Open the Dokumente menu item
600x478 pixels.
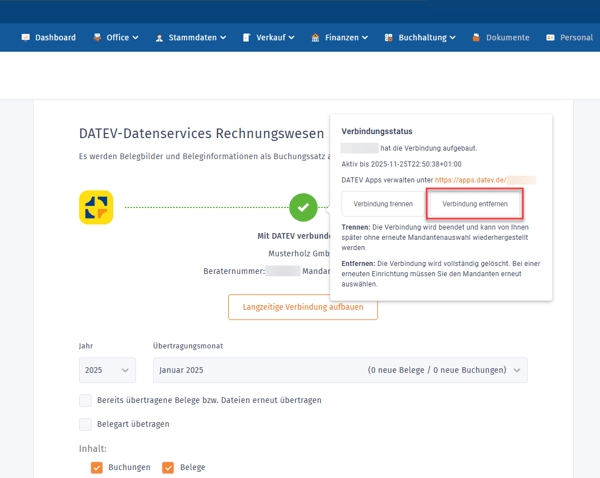pyautogui.click(x=500, y=37)
